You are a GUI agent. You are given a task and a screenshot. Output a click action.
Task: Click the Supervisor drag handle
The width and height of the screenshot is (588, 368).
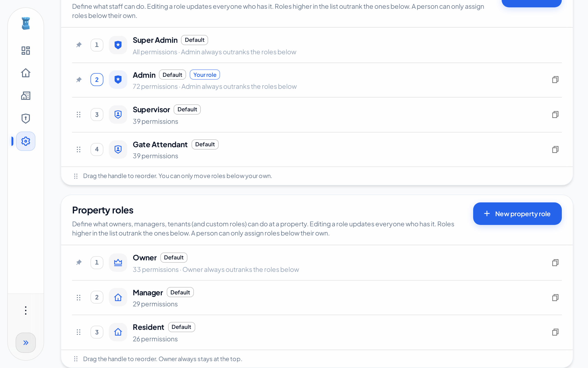[79, 114]
